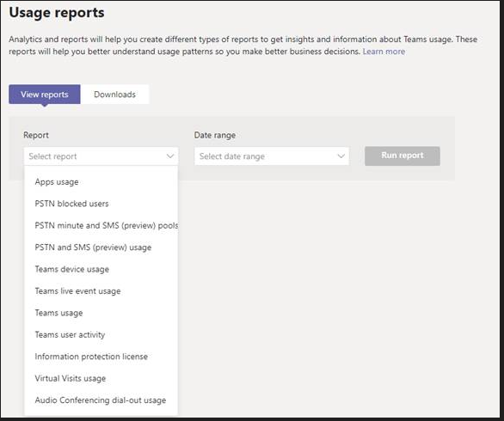The height and width of the screenshot is (421, 504).
Task: Switch to the View reports tab
Action: pyautogui.click(x=45, y=95)
